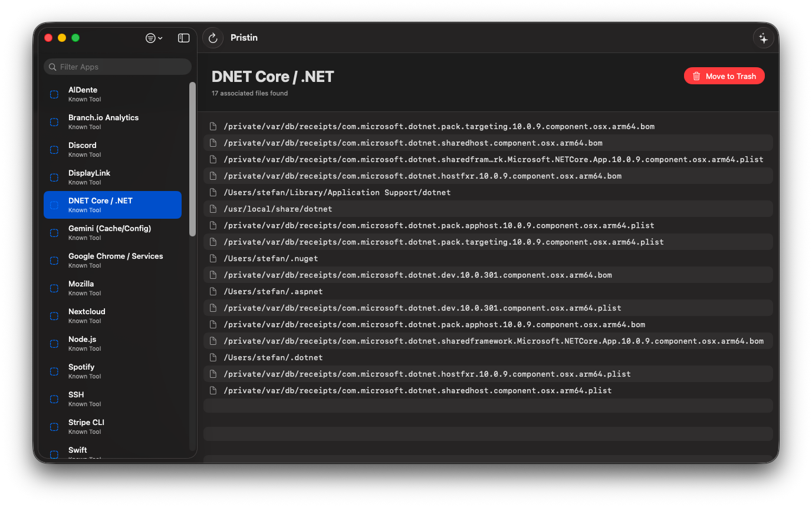The height and width of the screenshot is (507, 812).
Task: Click the "17 associated files found" label
Action: coord(249,93)
